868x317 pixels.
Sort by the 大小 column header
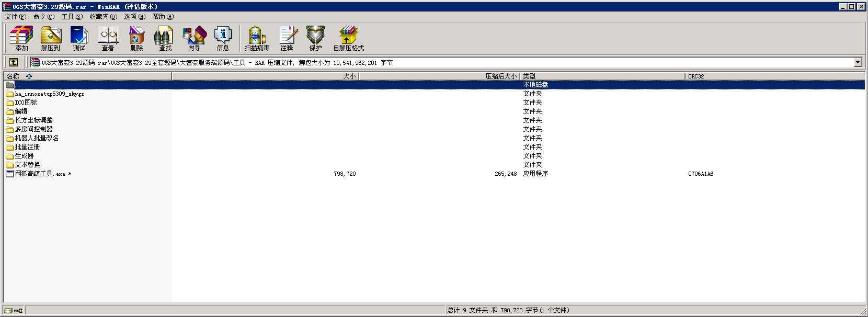tap(265, 76)
